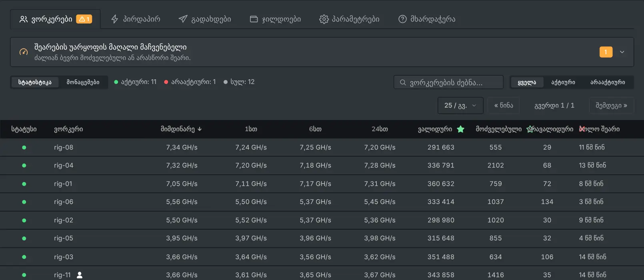This screenshot has height=280, width=644.
Task: Click the user icon next to rig-11
Action: pos(80,275)
